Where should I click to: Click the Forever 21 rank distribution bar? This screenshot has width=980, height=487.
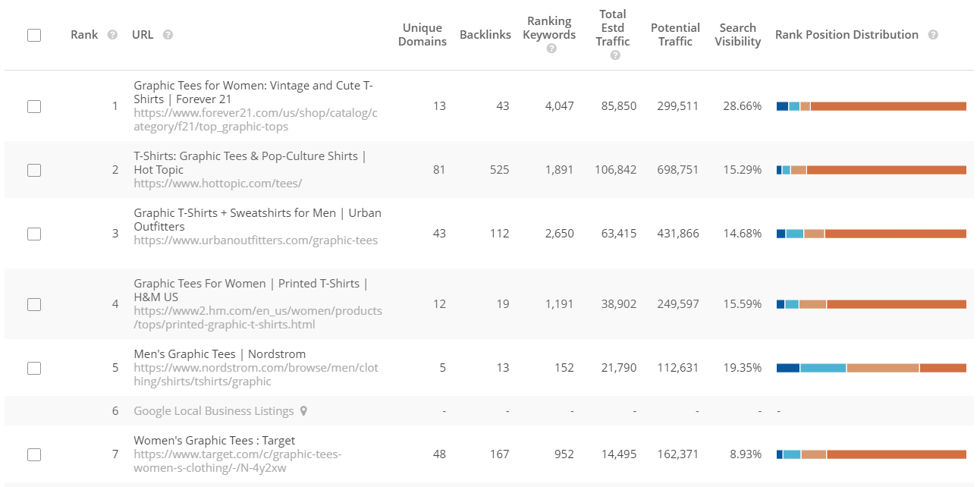coord(872,106)
